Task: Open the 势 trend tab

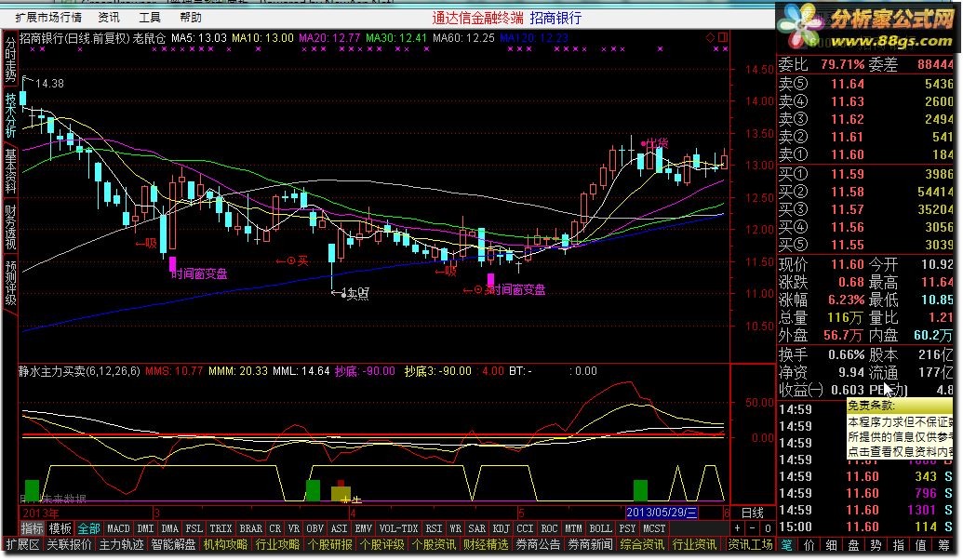Action: (x=876, y=544)
